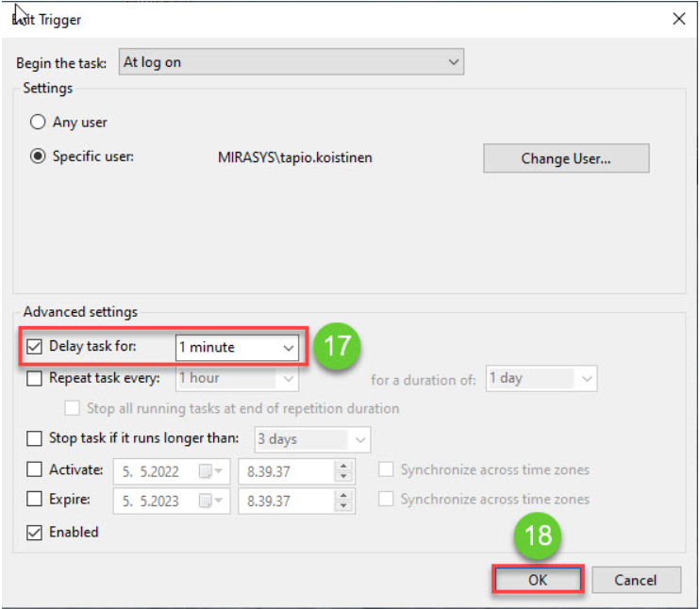Image resolution: width=700 pixels, height=609 pixels.
Task: Click the Activate time field 8.39.37
Action: [283, 470]
